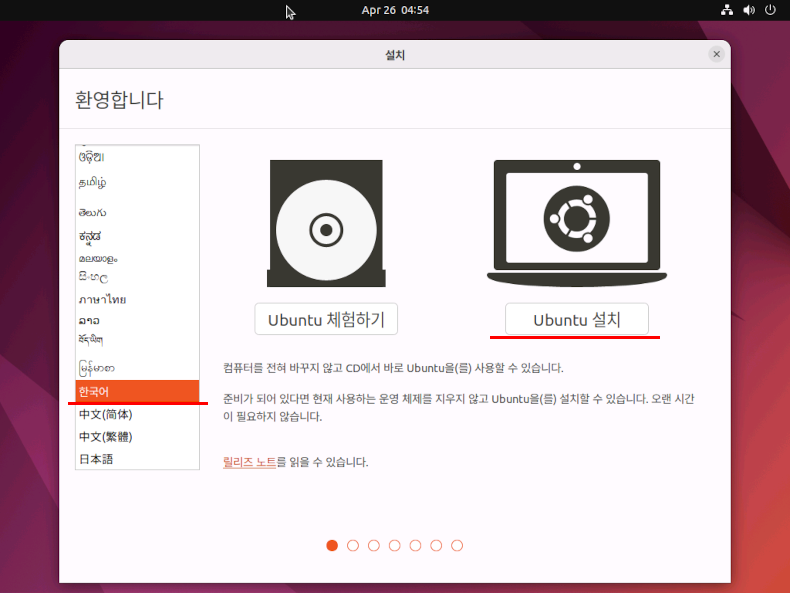Select සිංහල language

pyautogui.click(x=137, y=277)
